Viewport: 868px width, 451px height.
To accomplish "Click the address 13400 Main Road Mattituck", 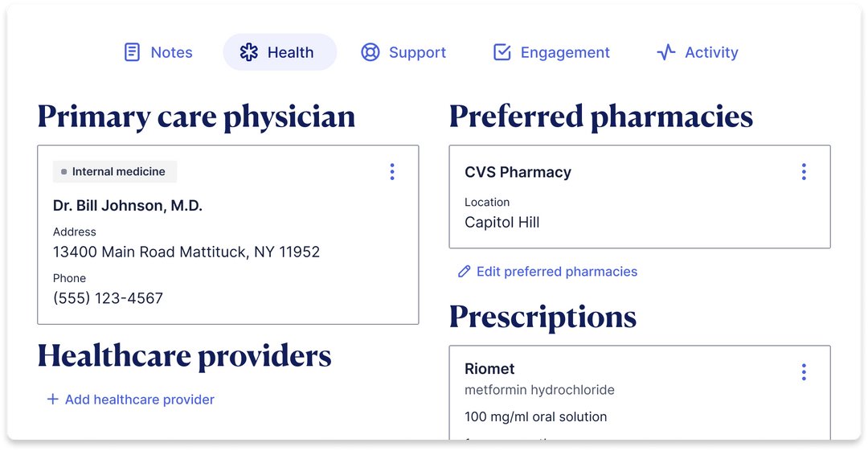I will click(x=186, y=252).
